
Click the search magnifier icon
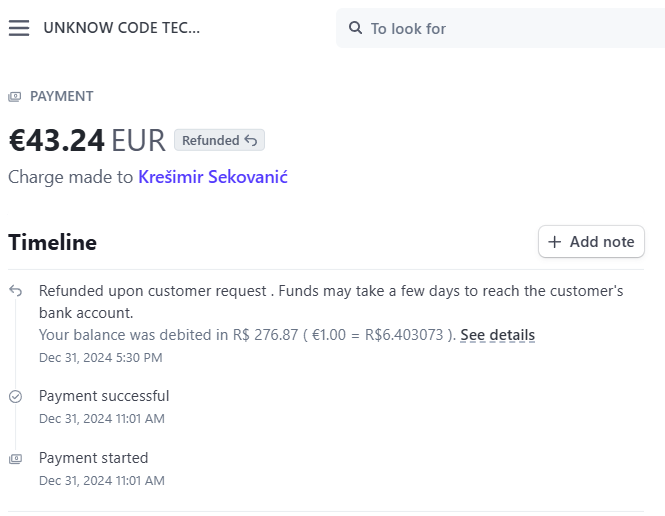[355, 28]
